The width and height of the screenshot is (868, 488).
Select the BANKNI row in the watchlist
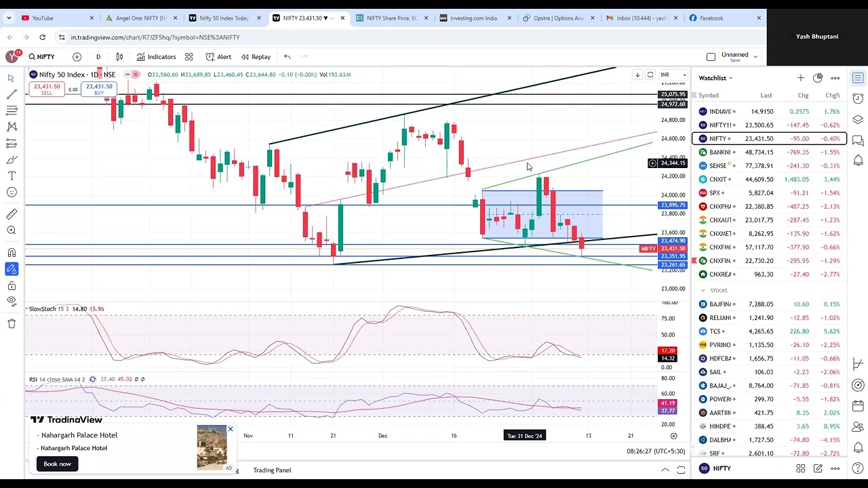tap(769, 152)
